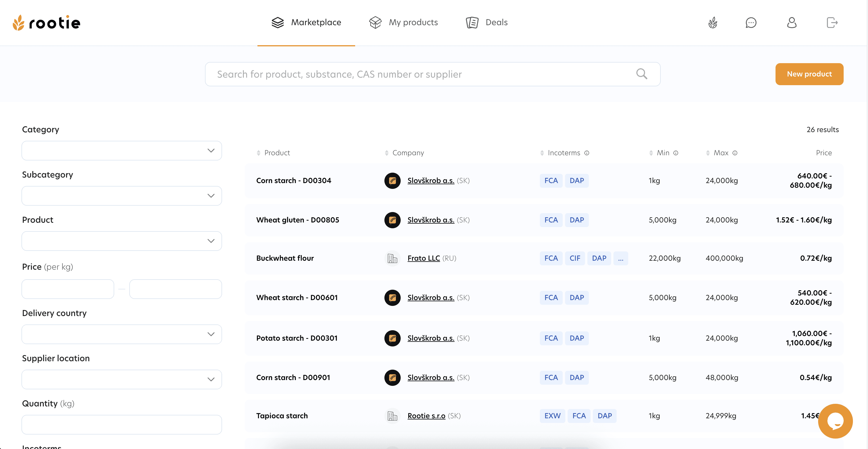The width and height of the screenshot is (868, 449).
Task: Sort by Company column arrows
Action: pos(386,153)
